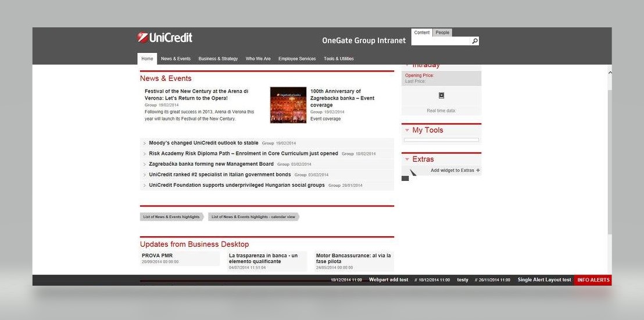Click the arrow before UniCredit ranked #2 specialist

click(x=145, y=175)
